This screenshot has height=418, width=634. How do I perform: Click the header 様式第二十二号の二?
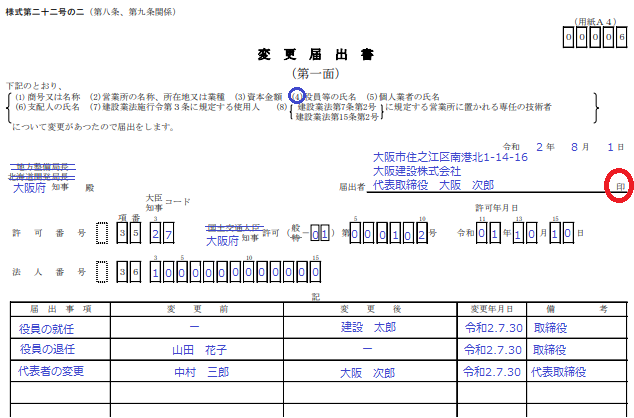point(44,12)
